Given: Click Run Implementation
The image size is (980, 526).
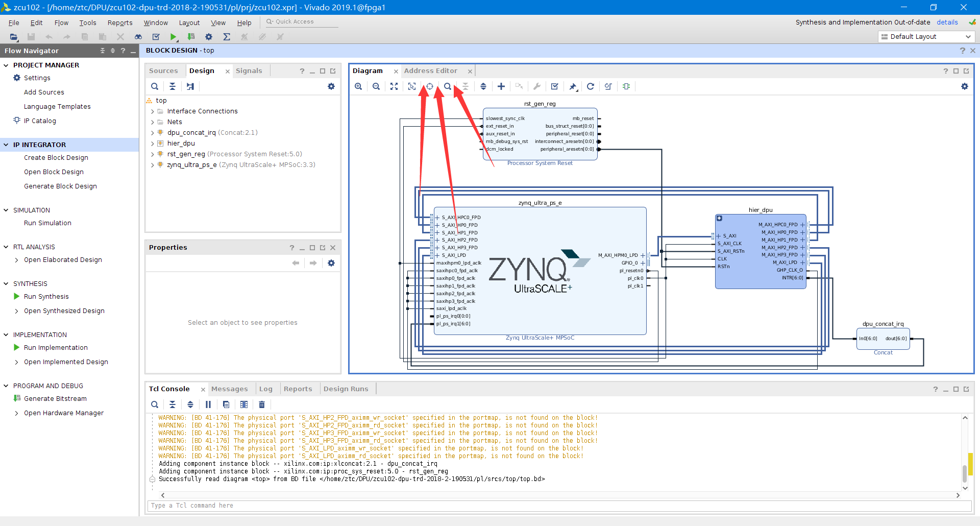Looking at the screenshot, I should coord(56,348).
